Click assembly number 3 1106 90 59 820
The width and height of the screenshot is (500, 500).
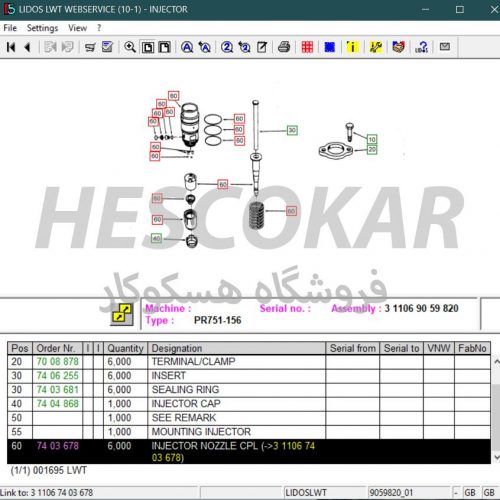pyautogui.click(x=421, y=308)
